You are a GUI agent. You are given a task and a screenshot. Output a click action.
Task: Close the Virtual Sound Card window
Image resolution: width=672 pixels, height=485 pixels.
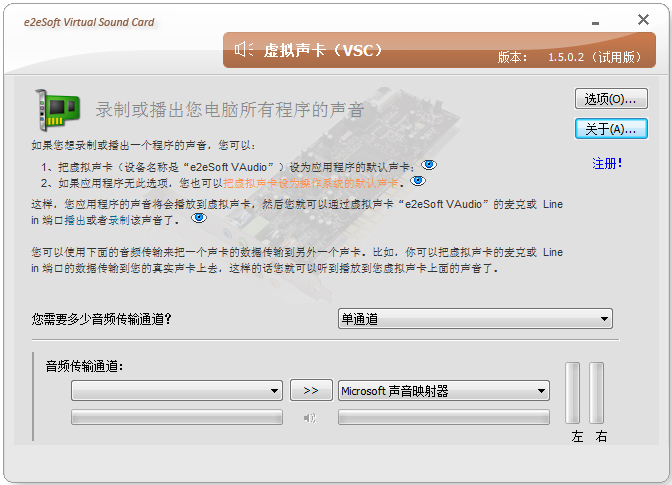643,19
